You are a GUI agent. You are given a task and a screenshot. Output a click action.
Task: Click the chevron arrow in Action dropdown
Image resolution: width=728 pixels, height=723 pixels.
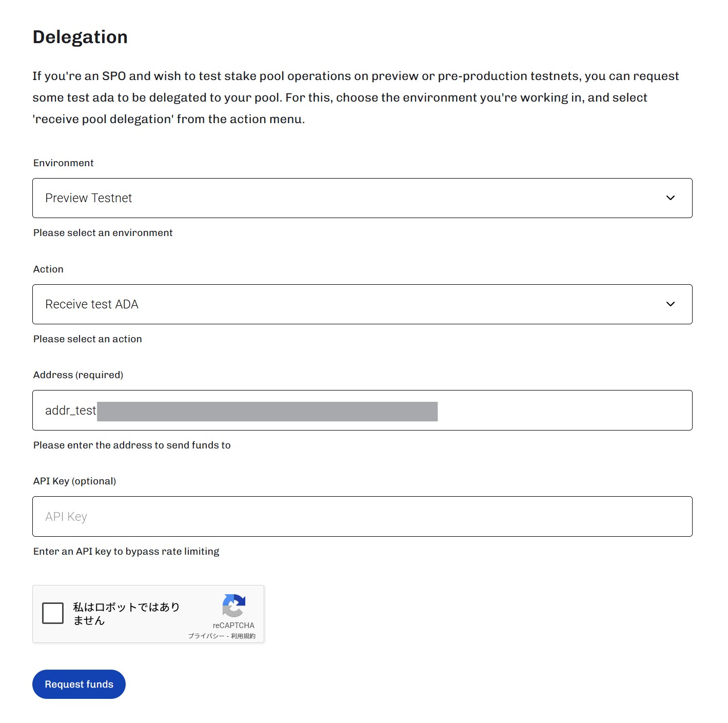coord(670,304)
